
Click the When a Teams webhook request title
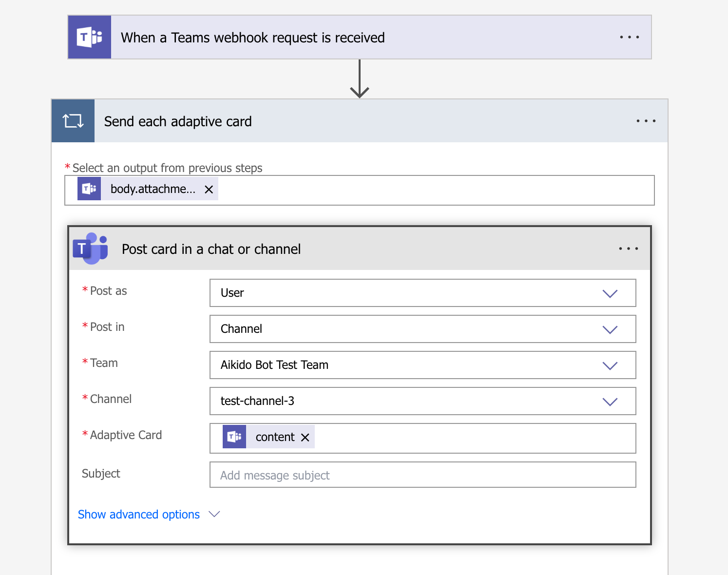pyautogui.click(x=252, y=38)
